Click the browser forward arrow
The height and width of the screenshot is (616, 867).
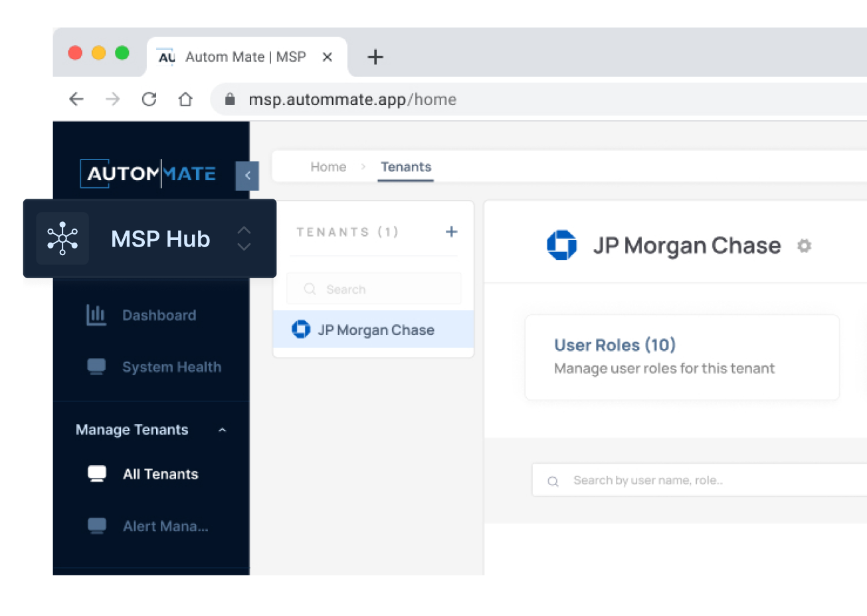pos(113,99)
